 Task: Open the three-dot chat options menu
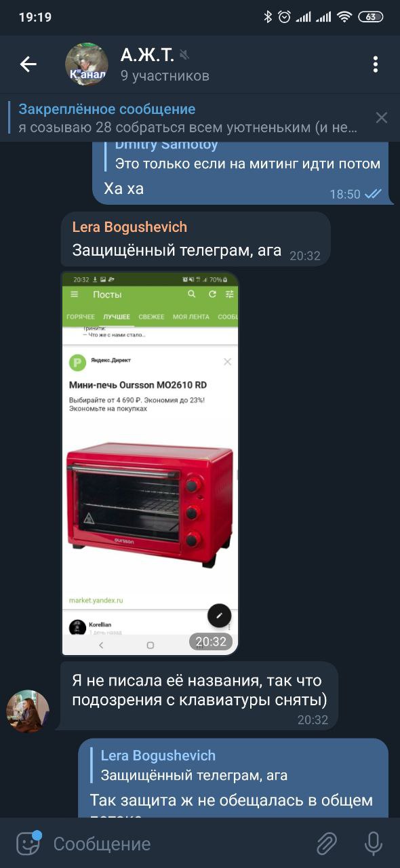(x=375, y=64)
